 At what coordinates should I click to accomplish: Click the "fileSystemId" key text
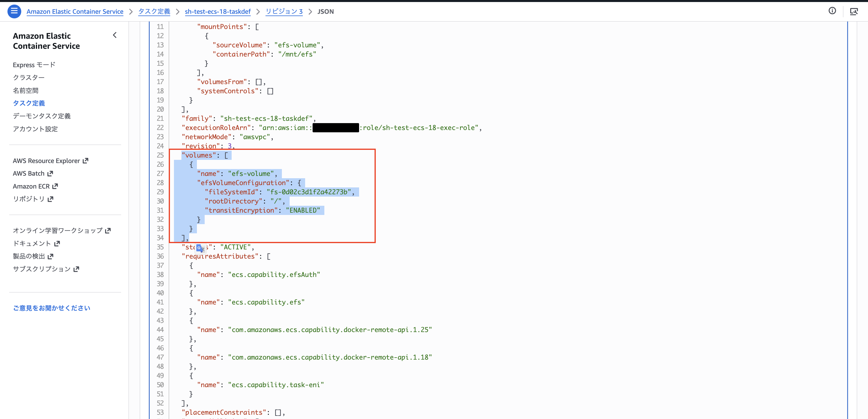point(231,192)
